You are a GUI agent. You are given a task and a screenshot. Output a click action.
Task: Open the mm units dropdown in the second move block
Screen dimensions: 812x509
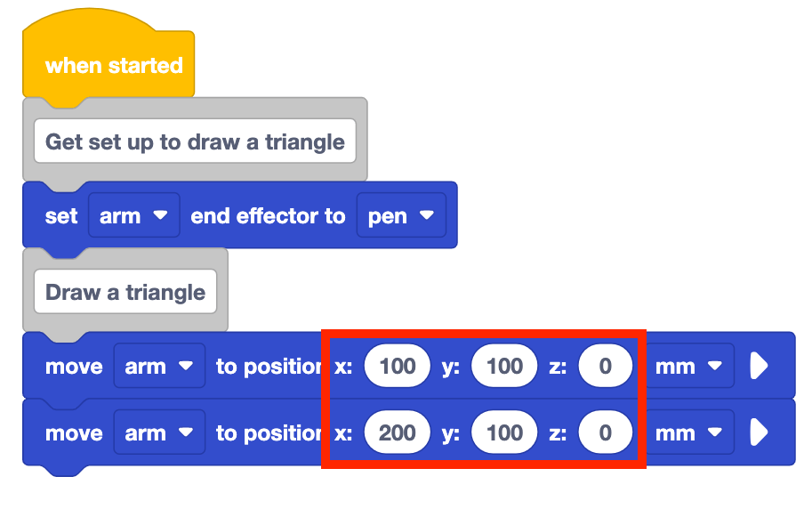(687, 433)
